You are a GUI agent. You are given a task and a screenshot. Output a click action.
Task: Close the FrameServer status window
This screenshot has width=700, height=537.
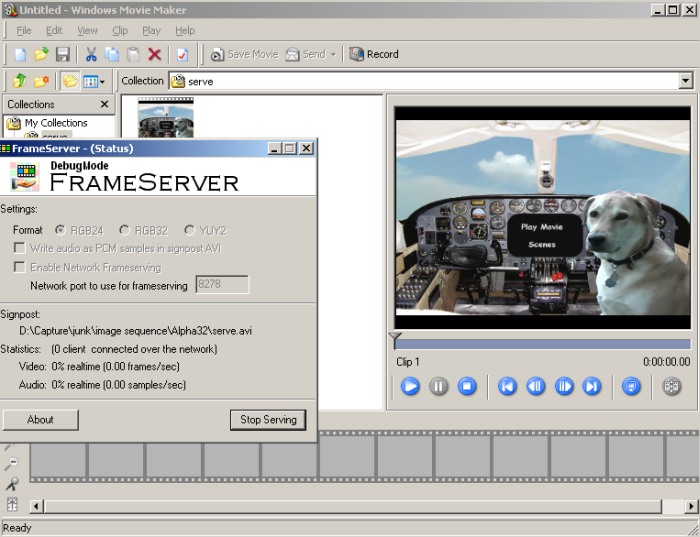(x=306, y=148)
